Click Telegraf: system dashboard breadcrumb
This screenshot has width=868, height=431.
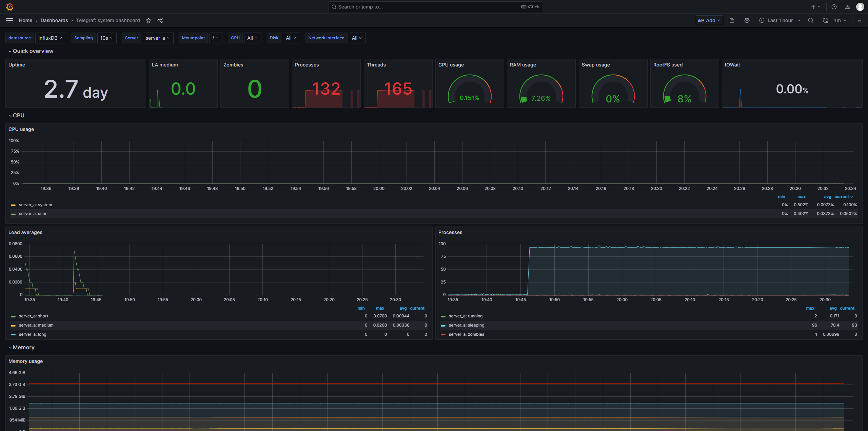point(108,20)
